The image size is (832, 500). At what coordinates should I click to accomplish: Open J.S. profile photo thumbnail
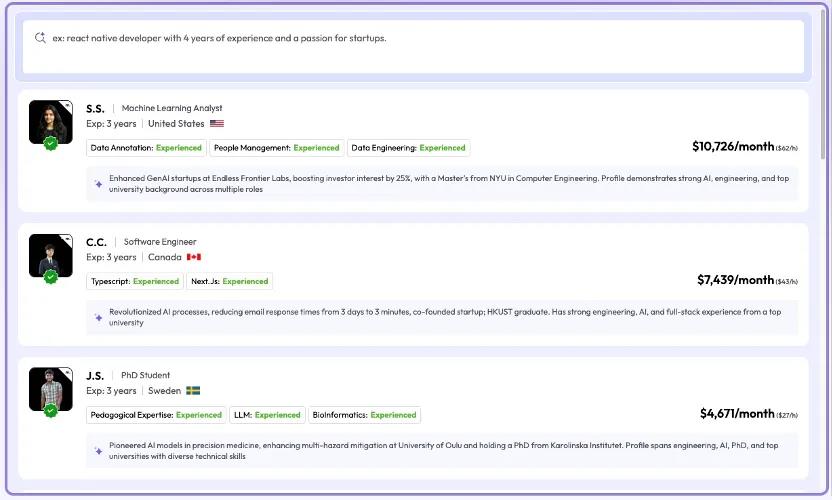point(50,388)
